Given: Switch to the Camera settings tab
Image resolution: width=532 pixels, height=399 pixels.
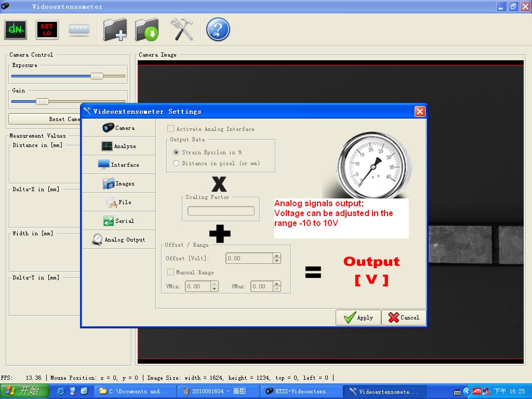Looking at the screenshot, I should pos(118,128).
